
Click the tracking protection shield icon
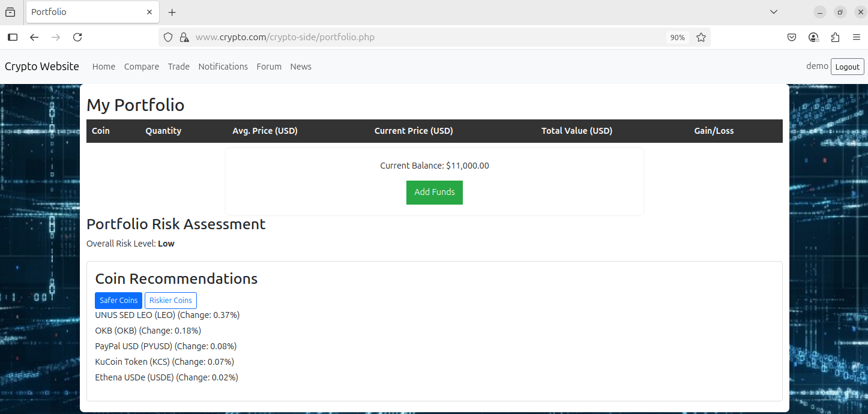click(x=168, y=37)
